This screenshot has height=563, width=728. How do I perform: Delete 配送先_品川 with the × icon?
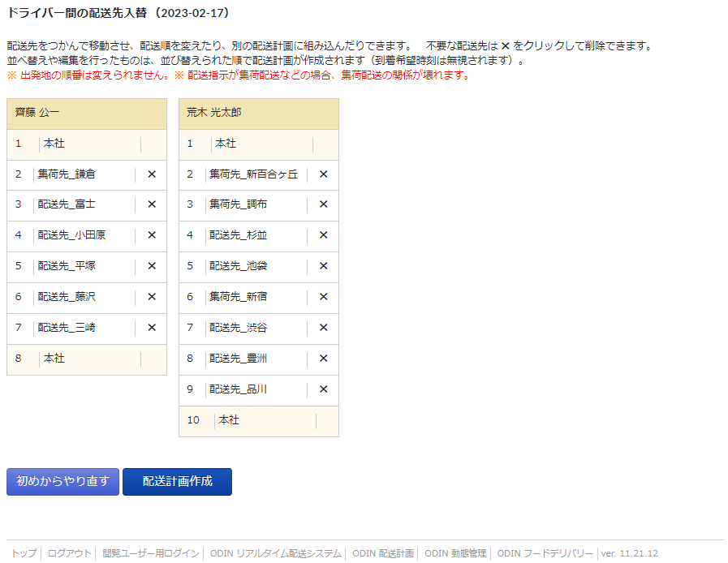[x=323, y=389]
